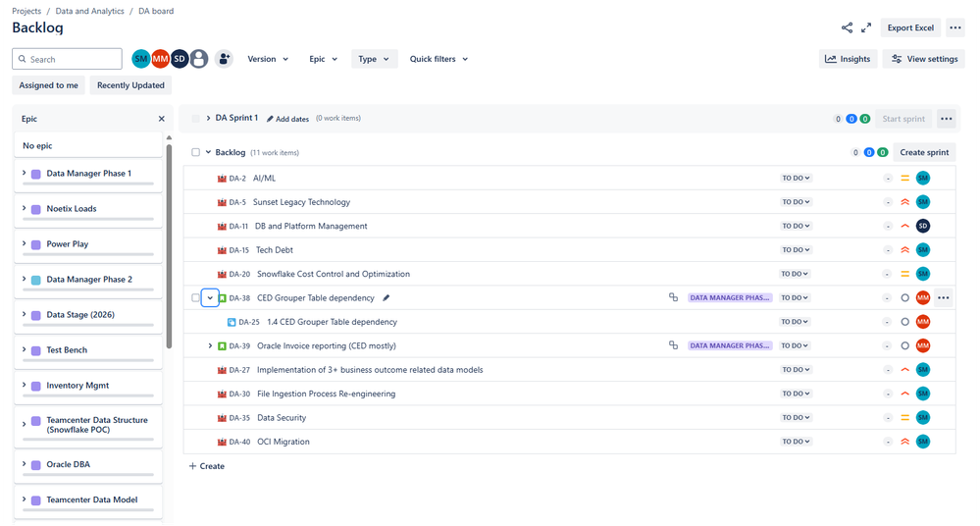Click the child issues icon on DA-39 row
This screenshot has height=526, width=980.
coord(673,345)
